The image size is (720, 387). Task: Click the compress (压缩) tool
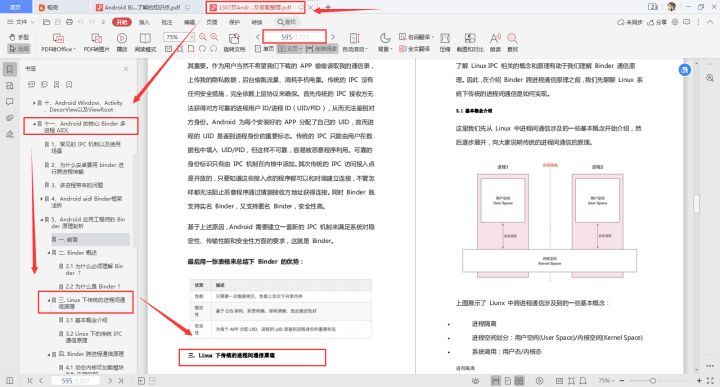(x=445, y=42)
